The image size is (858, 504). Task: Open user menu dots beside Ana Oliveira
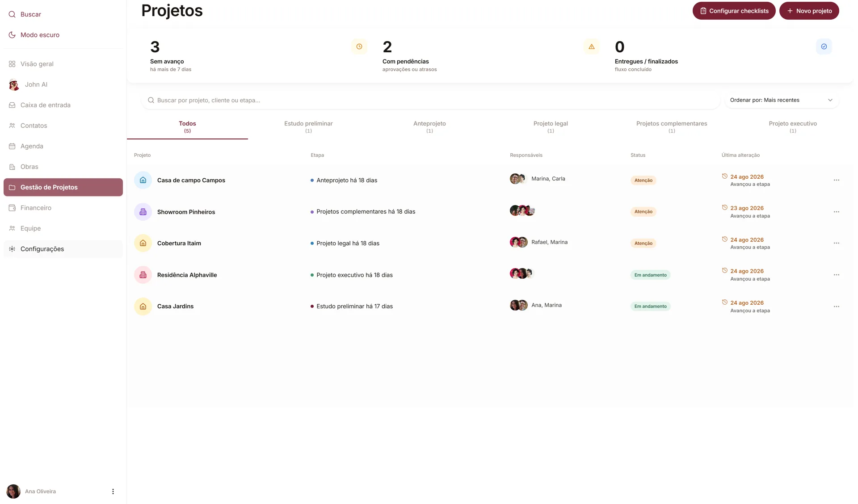point(113,491)
